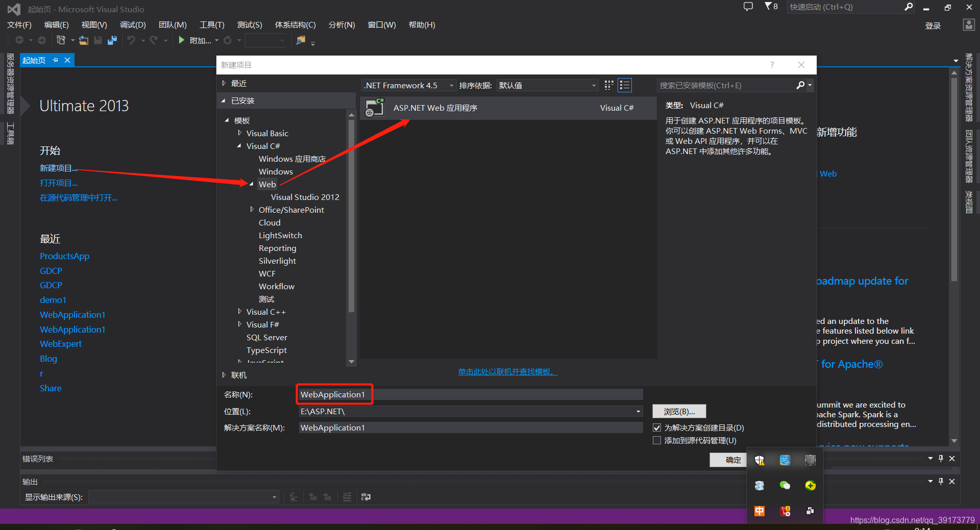This screenshot has height=530, width=980.
Task: Select the WCF tree item
Action: (267, 273)
